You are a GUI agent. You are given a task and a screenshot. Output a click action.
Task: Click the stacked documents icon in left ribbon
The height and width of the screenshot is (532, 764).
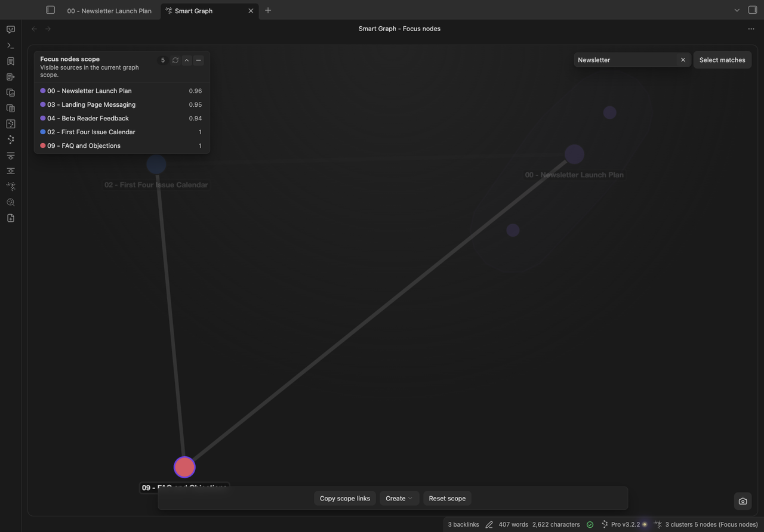[11, 108]
